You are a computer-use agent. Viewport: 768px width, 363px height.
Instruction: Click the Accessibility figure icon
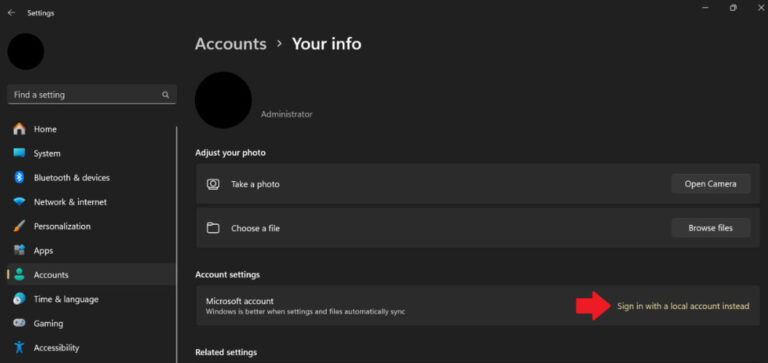tap(19, 348)
